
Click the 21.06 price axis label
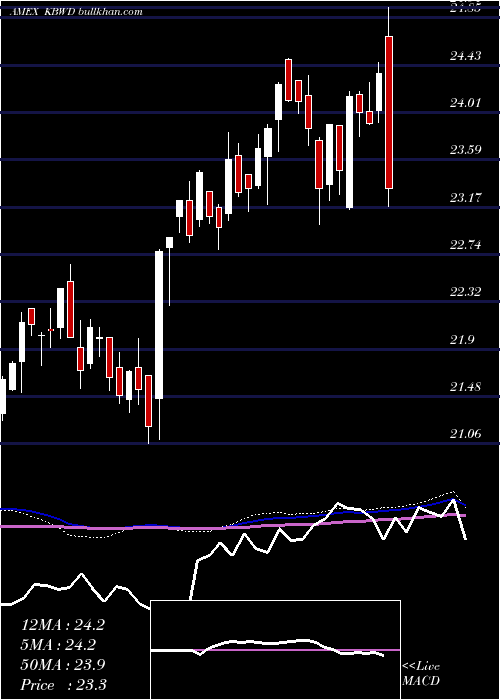point(466,433)
